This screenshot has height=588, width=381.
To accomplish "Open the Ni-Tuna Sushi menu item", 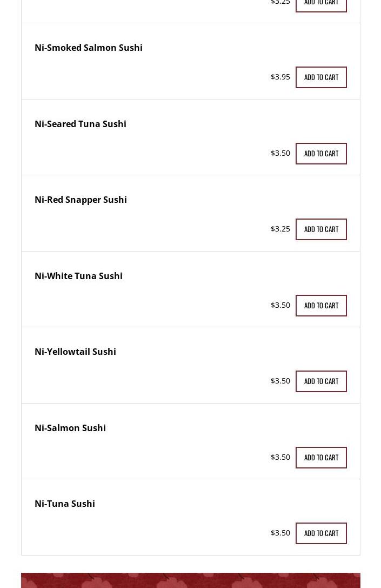I will tap(65, 504).
